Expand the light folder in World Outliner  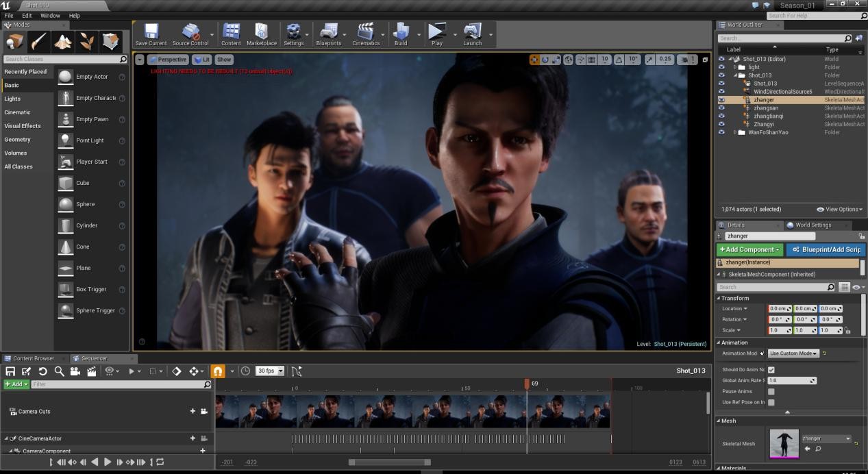click(x=735, y=67)
